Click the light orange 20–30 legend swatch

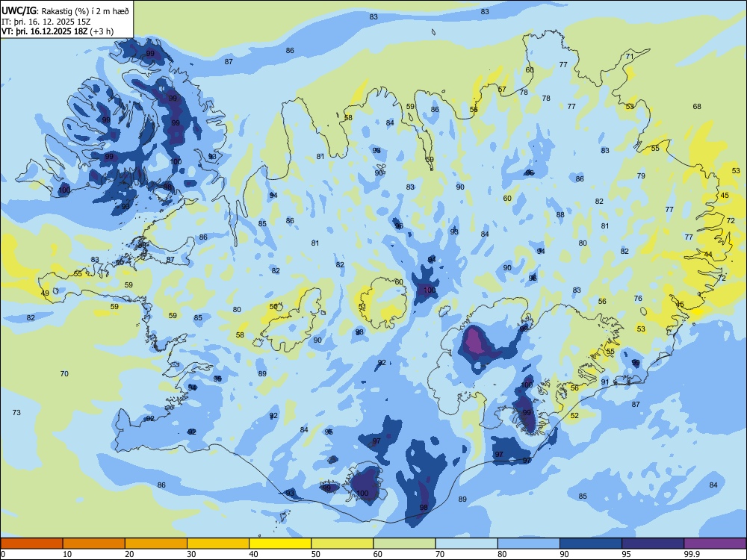click(x=156, y=544)
